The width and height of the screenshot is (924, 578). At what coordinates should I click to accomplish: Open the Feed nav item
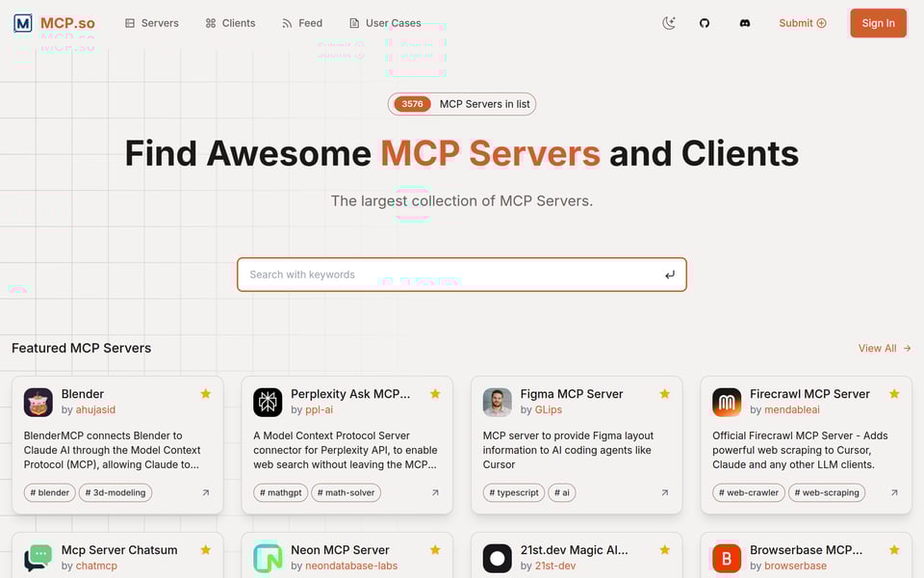click(x=302, y=23)
